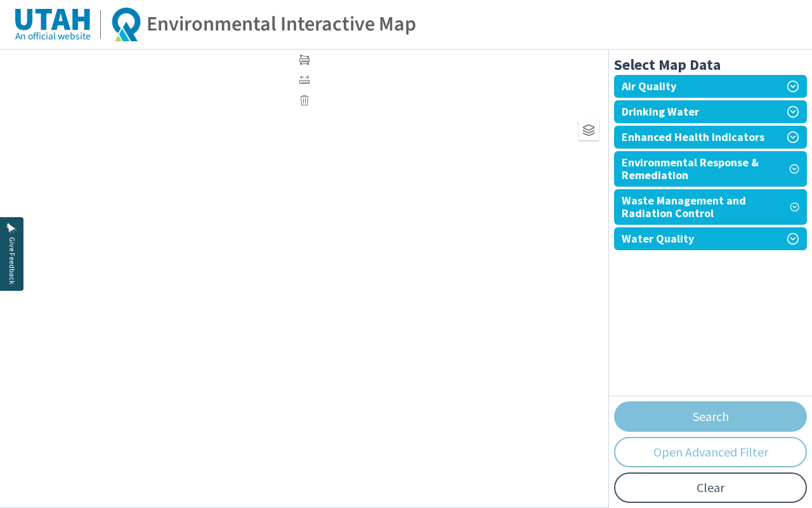Click the Clear button
This screenshot has height=508, width=812.
(x=710, y=488)
